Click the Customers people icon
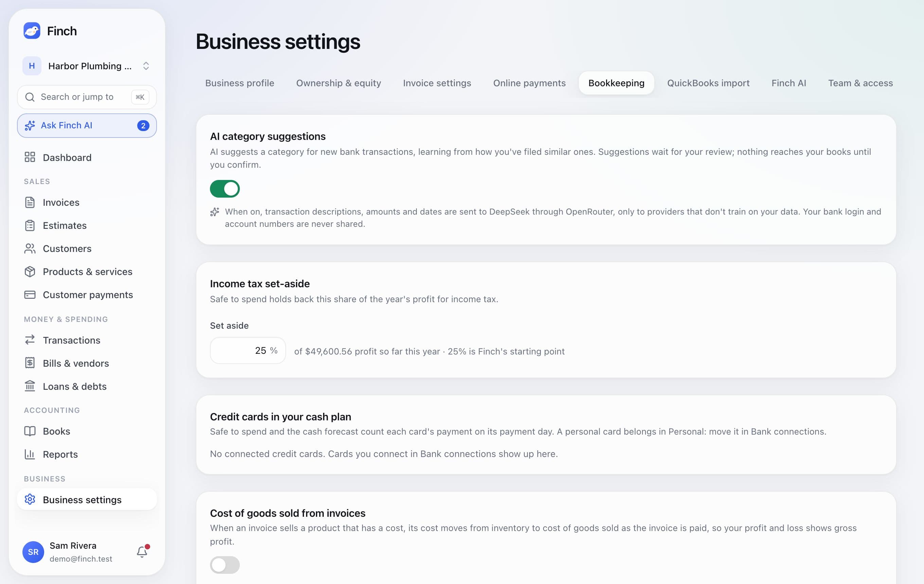The width and height of the screenshot is (924, 584). (x=30, y=249)
